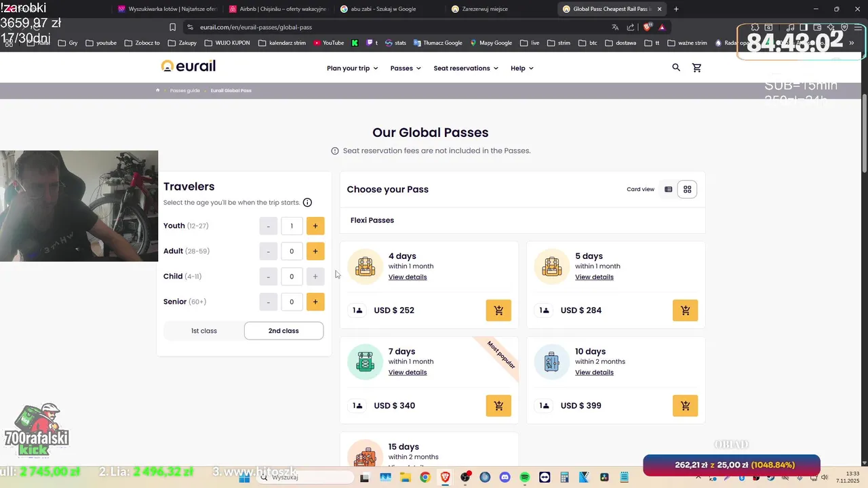Switch to list view icon
Screen dimensions: 868x488
(669, 190)
